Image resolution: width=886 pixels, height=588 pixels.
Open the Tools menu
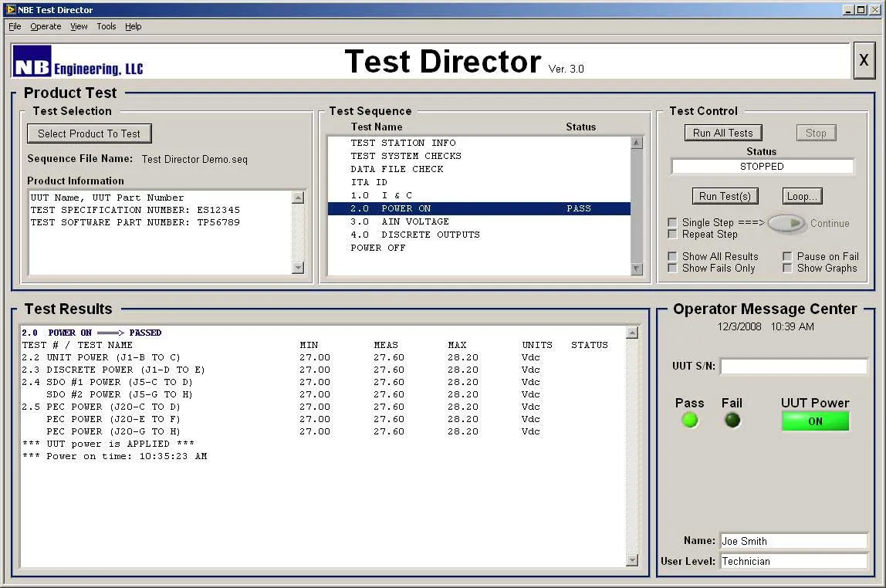pyautogui.click(x=107, y=26)
